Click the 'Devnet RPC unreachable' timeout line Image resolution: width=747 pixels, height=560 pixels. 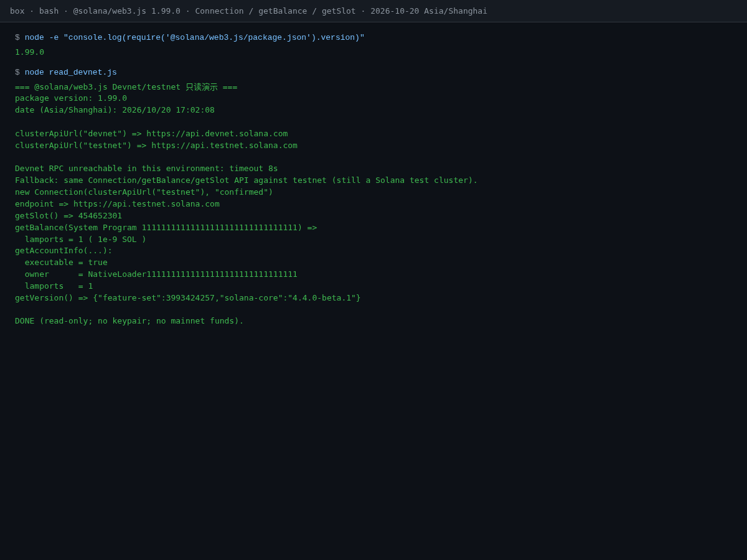coord(146,169)
